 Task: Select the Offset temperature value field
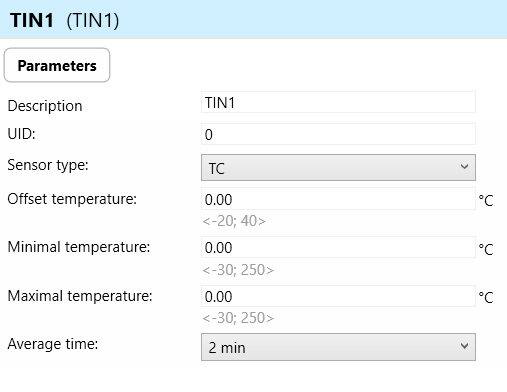tap(338, 199)
